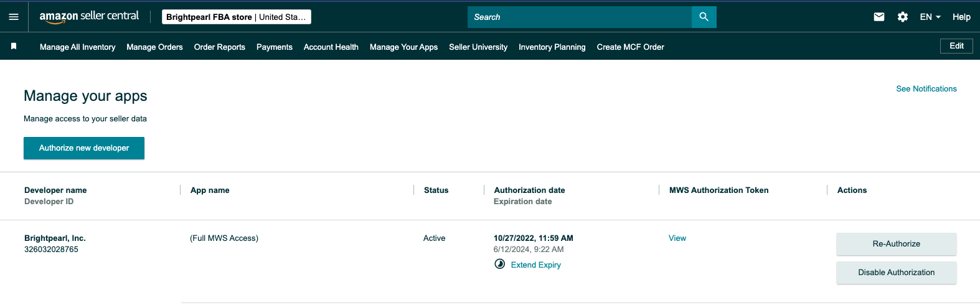Click Authorize new developer button
980x305 pixels.
(x=84, y=148)
